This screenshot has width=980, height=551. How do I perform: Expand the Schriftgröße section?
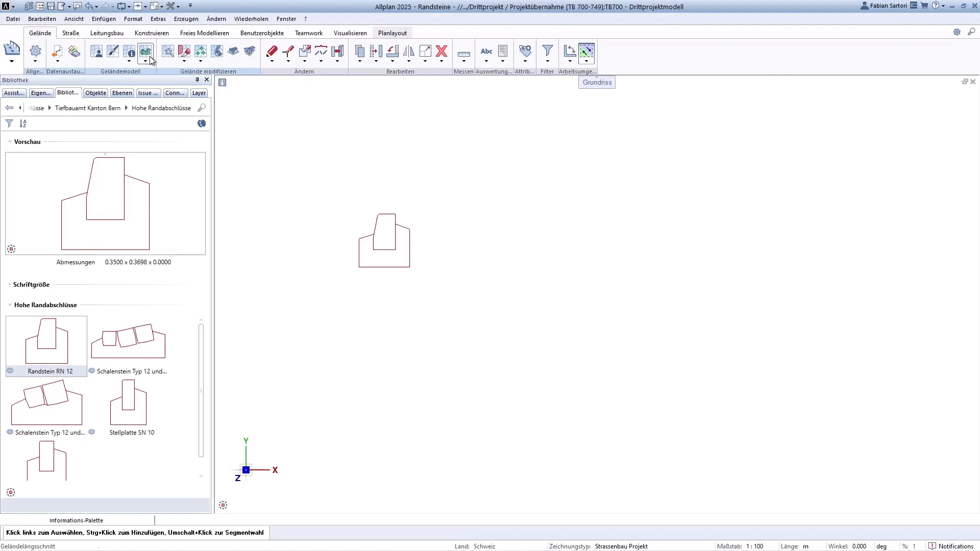[9, 285]
